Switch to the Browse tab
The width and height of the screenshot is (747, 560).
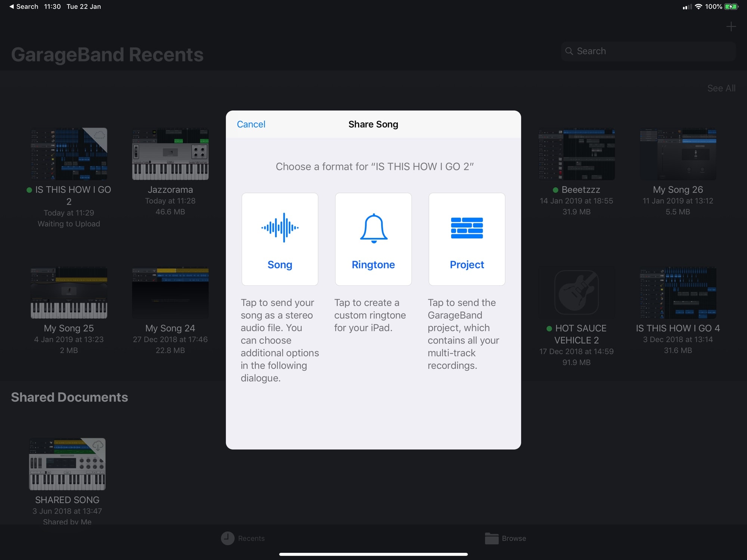[506, 538]
